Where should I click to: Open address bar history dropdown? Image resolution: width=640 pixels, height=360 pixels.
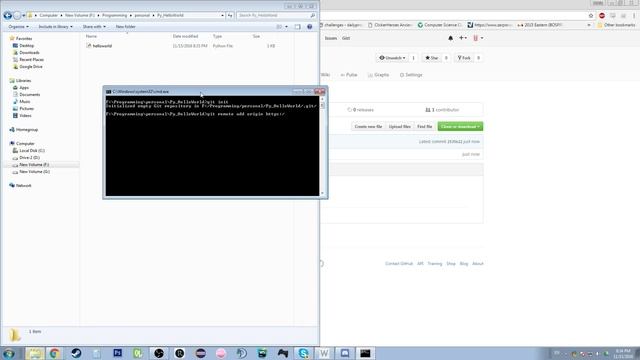click(x=222, y=16)
